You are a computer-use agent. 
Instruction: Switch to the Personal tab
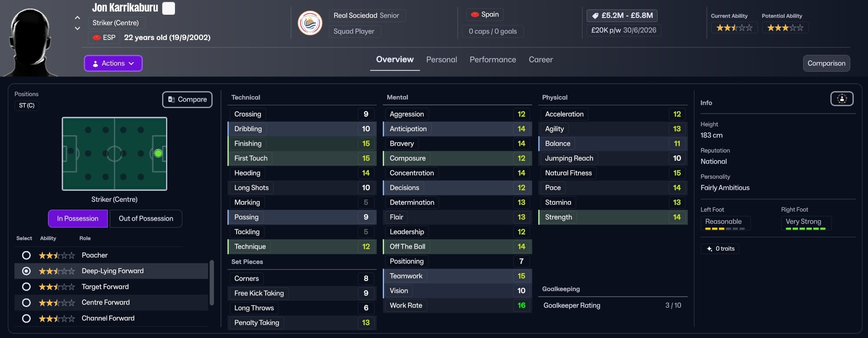coord(441,60)
